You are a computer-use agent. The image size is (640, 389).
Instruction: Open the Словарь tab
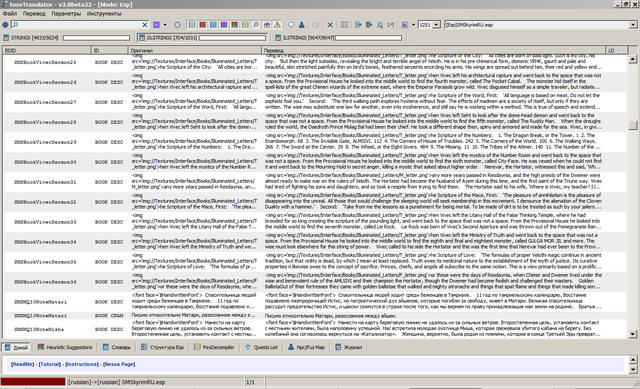point(117,347)
